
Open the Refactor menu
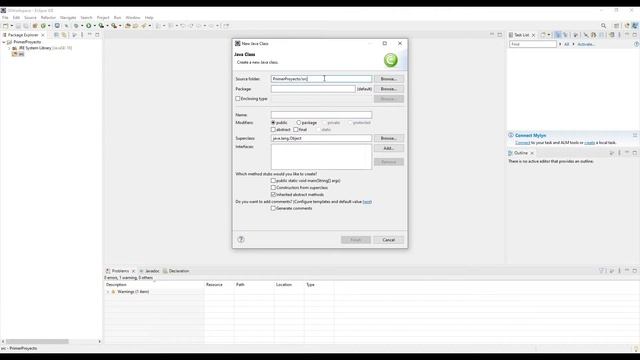(x=48, y=18)
